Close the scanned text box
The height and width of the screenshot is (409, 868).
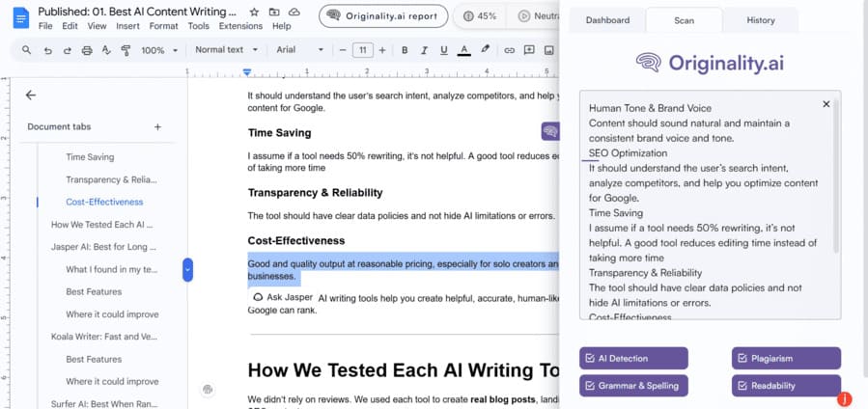pyautogui.click(x=826, y=104)
